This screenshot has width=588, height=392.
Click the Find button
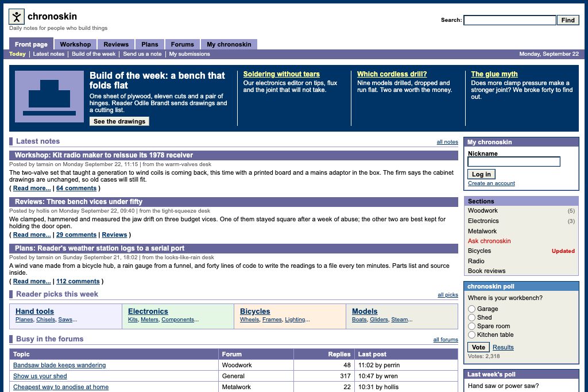(568, 20)
